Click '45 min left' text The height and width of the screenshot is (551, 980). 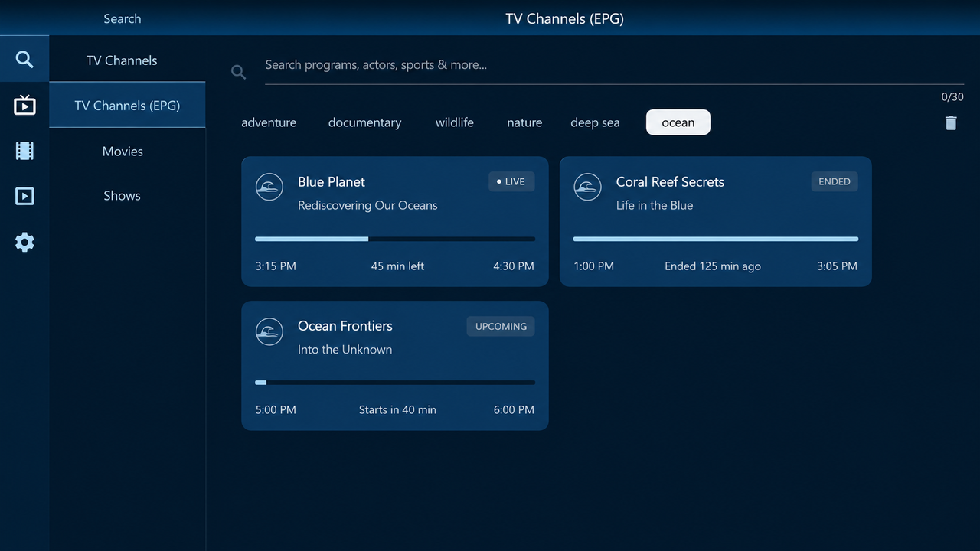coord(397,266)
